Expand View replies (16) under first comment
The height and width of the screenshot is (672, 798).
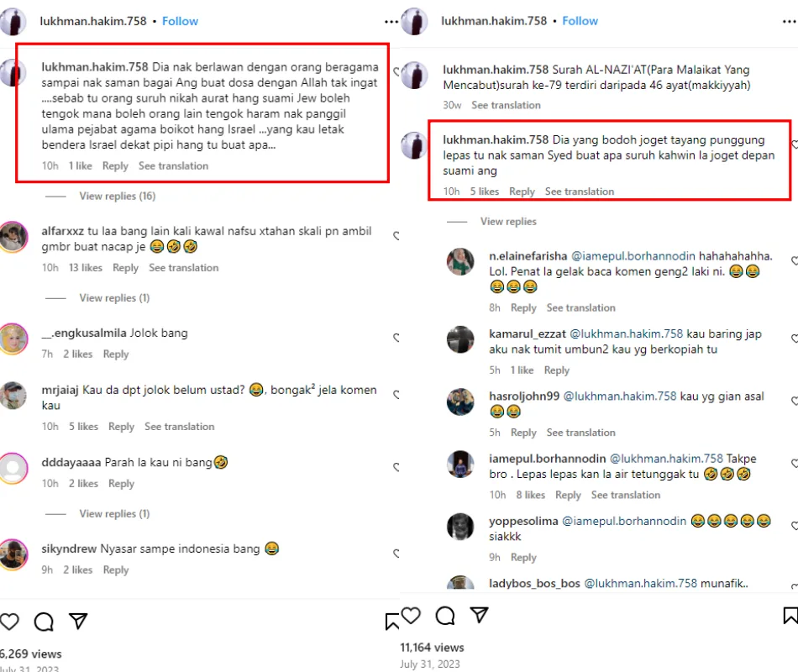coord(118,196)
